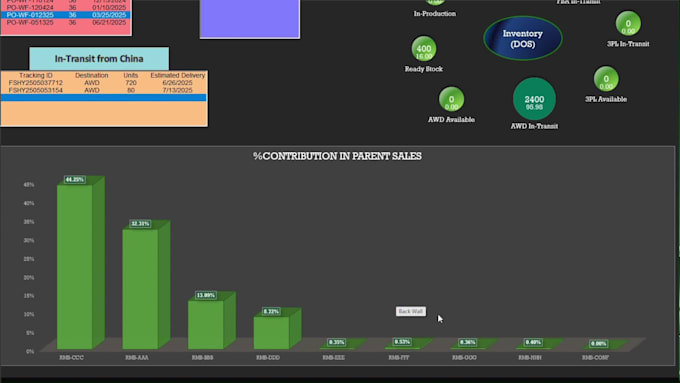Click the data label above RMB-HHH
Screen dimensions: 680x383
(533, 342)
